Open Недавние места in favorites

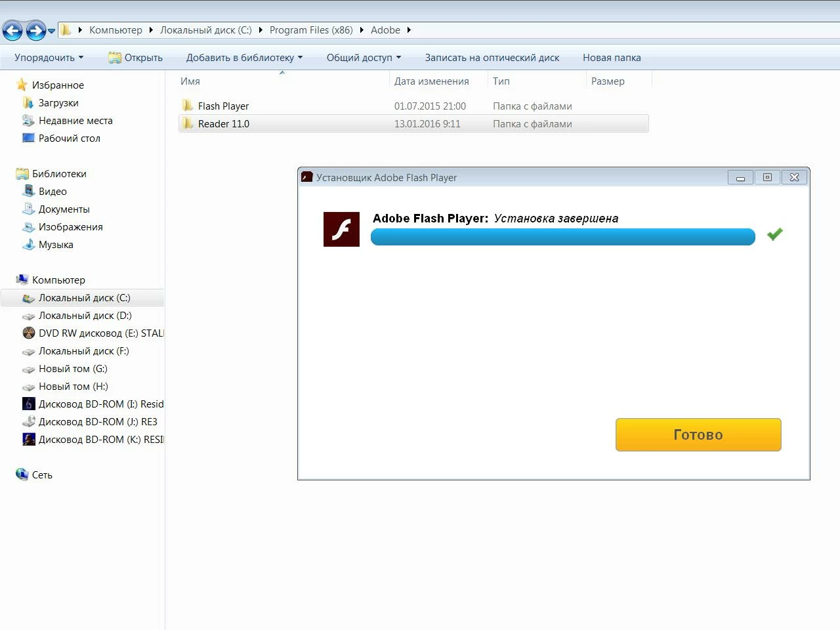(75, 121)
